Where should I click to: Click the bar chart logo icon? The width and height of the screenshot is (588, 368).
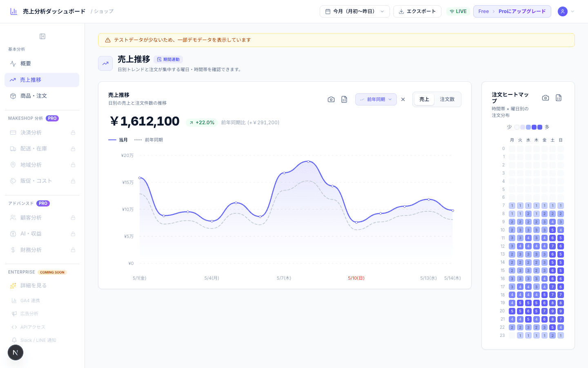pyautogui.click(x=14, y=11)
